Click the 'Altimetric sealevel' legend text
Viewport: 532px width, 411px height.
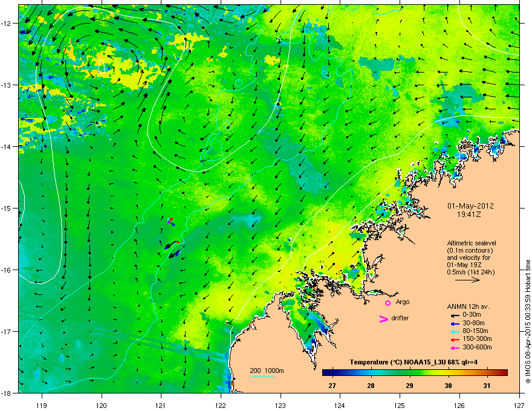click(x=472, y=243)
